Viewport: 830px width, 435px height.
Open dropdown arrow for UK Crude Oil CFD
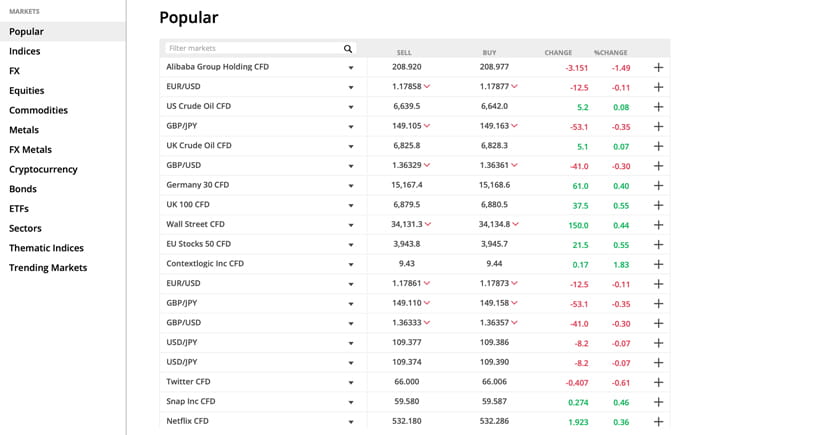click(x=350, y=147)
